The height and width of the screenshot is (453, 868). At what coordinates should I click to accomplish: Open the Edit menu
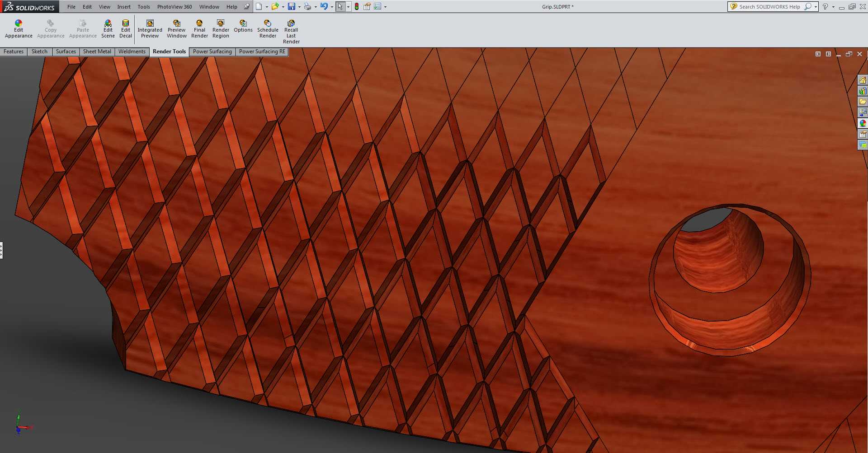click(87, 7)
